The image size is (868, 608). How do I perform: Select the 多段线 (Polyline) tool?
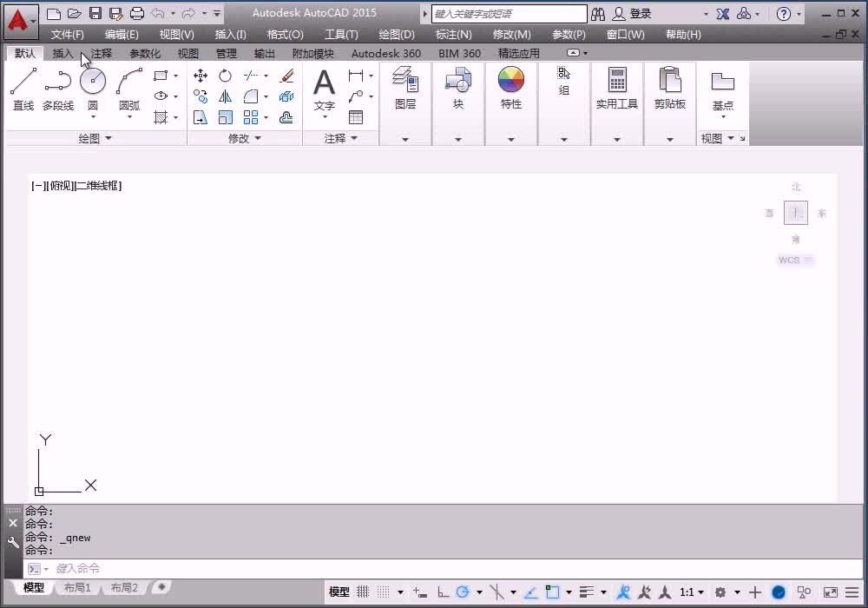click(58, 89)
